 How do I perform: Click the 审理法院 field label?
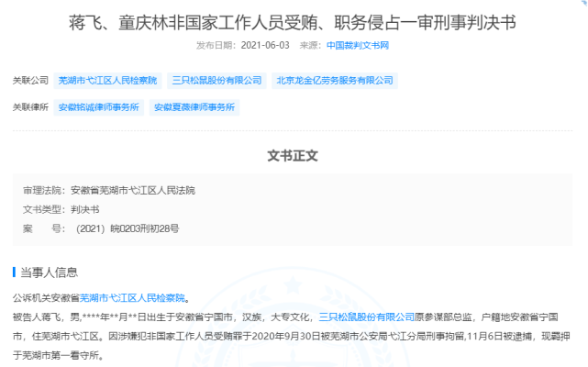click(x=44, y=191)
